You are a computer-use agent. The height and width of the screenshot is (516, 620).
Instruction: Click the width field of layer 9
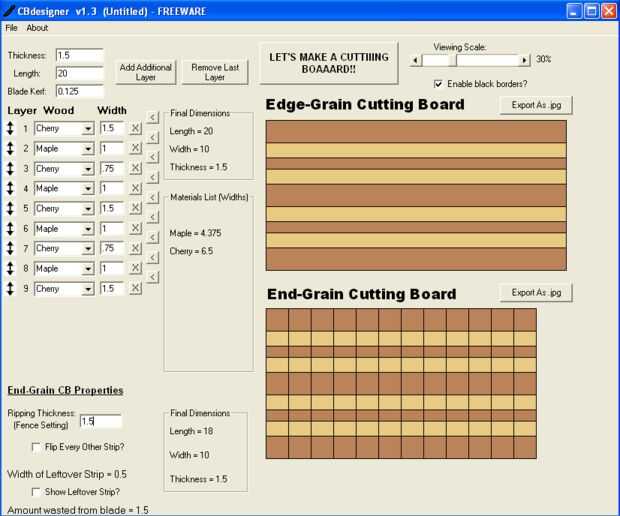[113, 289]
